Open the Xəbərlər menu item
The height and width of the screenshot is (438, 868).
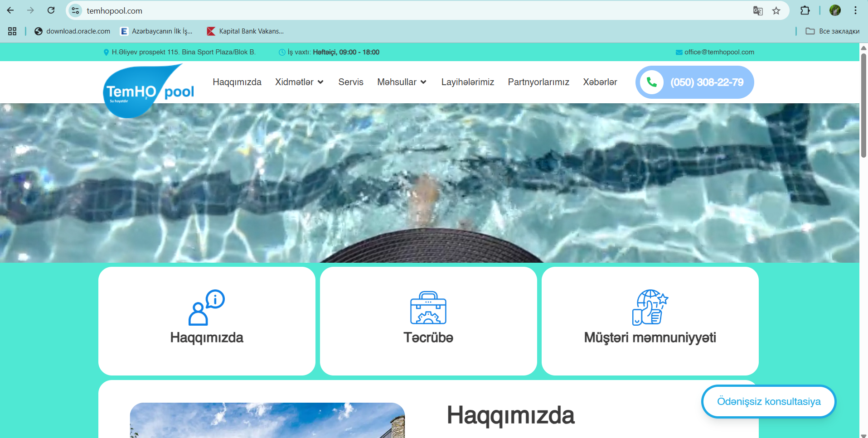[600, 82]
